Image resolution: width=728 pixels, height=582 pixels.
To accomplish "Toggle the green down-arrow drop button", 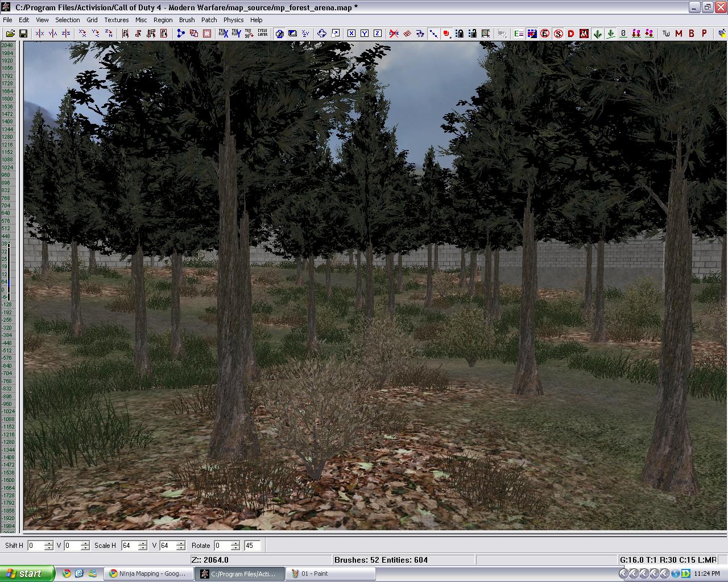I will click(x=597, y=34).
